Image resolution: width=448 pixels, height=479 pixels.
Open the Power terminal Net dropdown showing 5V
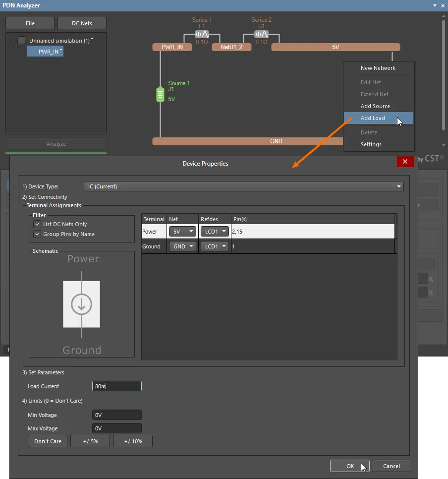tap(182, 232)
